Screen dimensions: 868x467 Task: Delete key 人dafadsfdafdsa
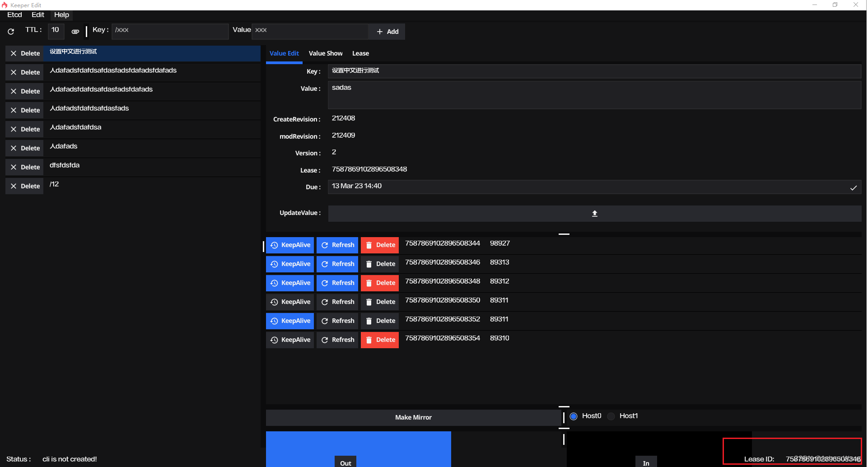tap(24, 129)
